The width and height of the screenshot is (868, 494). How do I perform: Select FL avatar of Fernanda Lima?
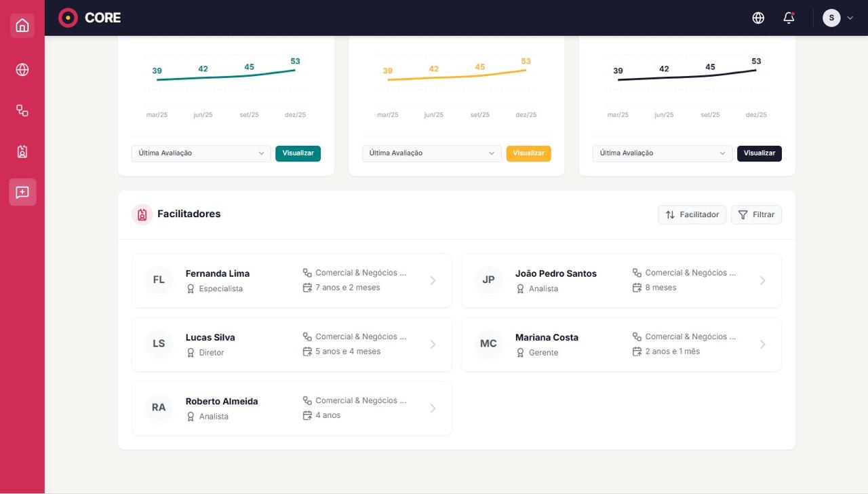point(159,280)
